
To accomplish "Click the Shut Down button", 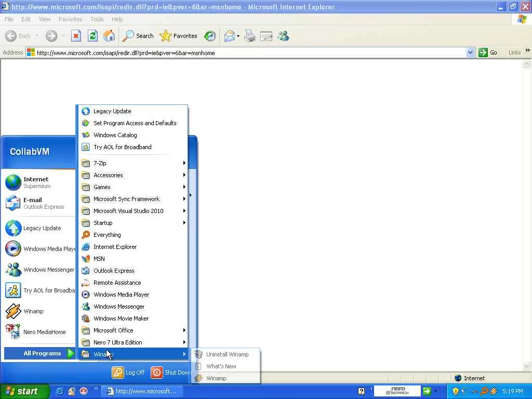I will tap(170, 372).
